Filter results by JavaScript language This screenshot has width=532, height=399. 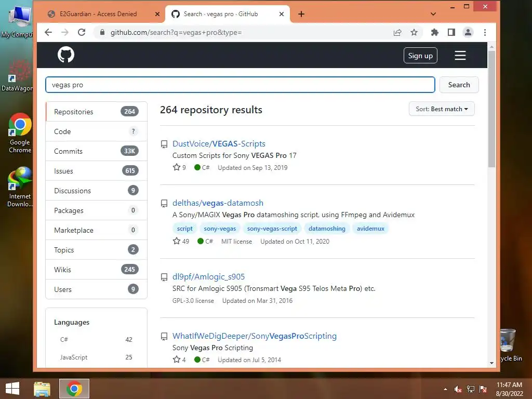[x=96, y=357]
